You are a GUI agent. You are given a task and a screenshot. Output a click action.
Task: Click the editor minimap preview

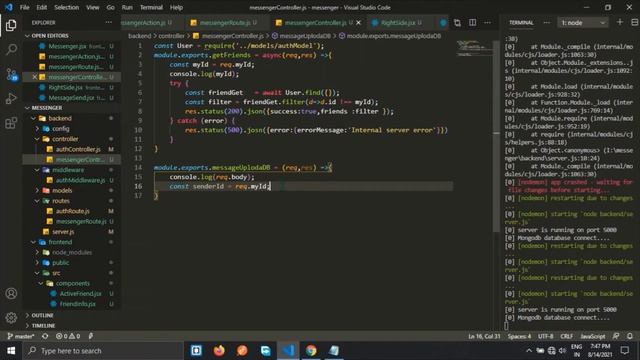pyautogui.click(x=473, y=48)
